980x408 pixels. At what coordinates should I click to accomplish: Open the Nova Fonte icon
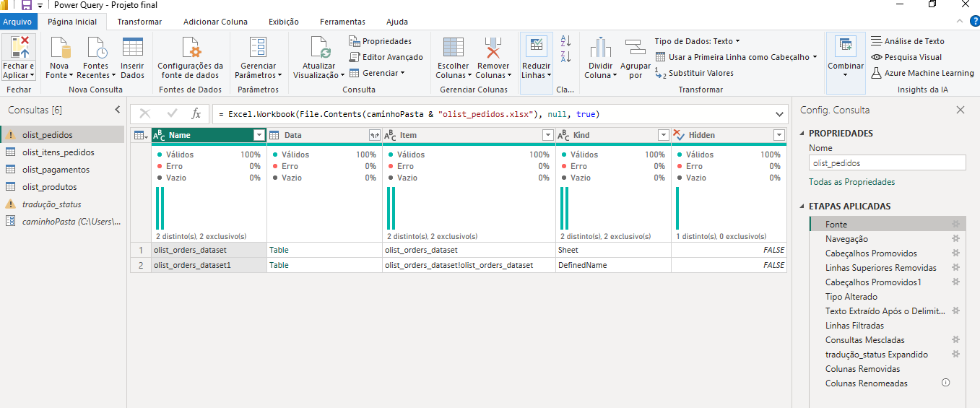coord(60,48)
